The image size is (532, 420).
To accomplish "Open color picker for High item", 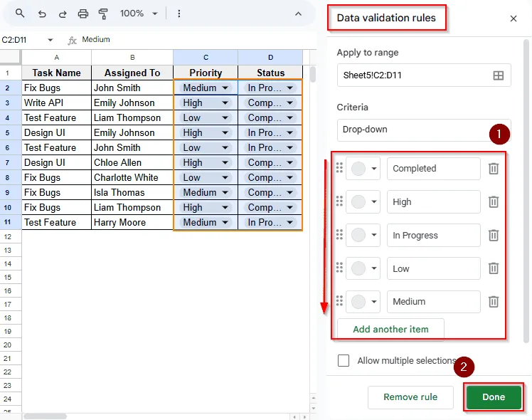I will pyautogui.click(x=363, y=201).
